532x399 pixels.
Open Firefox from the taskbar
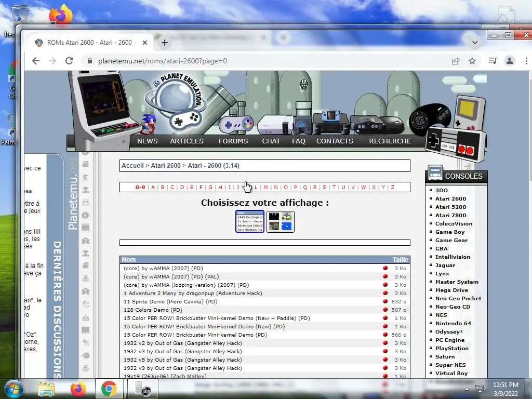[x=78, y=389]
